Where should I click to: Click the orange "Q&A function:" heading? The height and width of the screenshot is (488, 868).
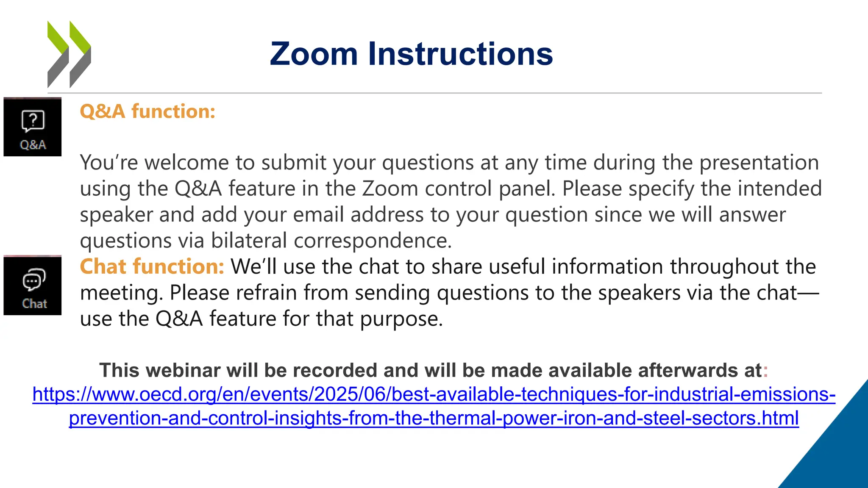(x=147, y=111)
